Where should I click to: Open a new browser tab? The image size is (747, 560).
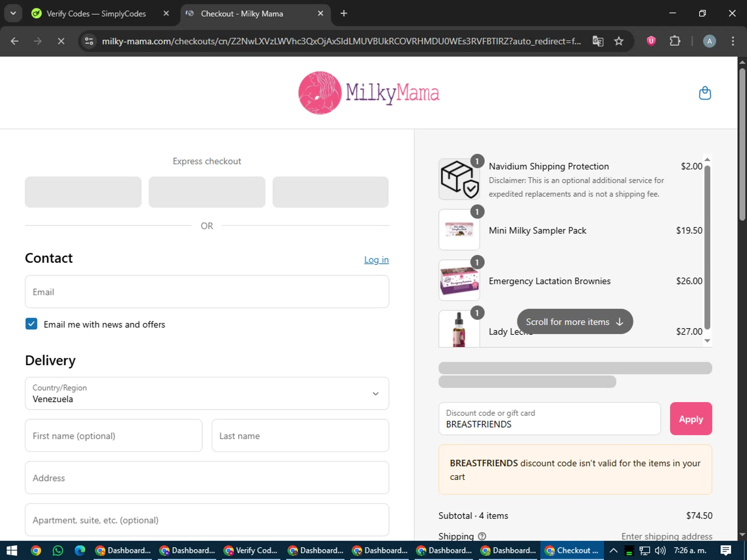coord(344,13)
